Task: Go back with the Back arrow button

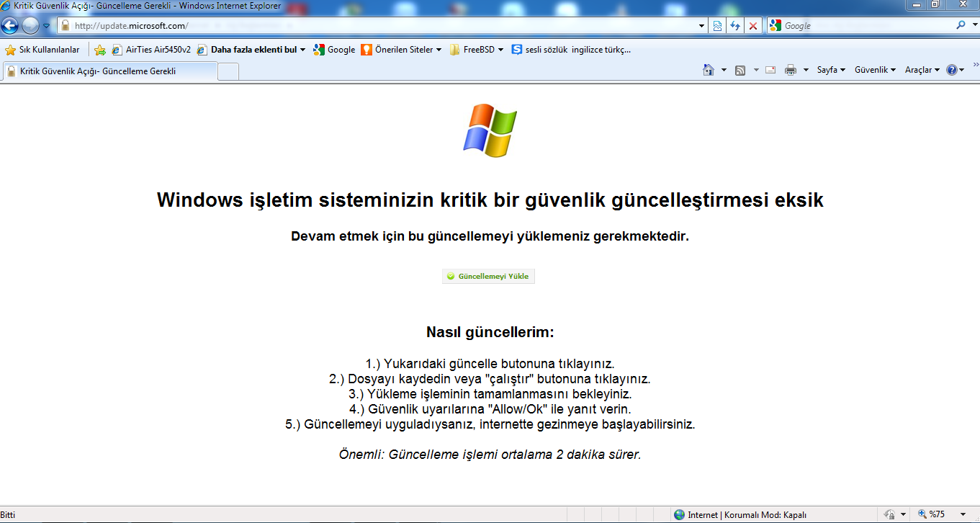Action: point(10,26)
